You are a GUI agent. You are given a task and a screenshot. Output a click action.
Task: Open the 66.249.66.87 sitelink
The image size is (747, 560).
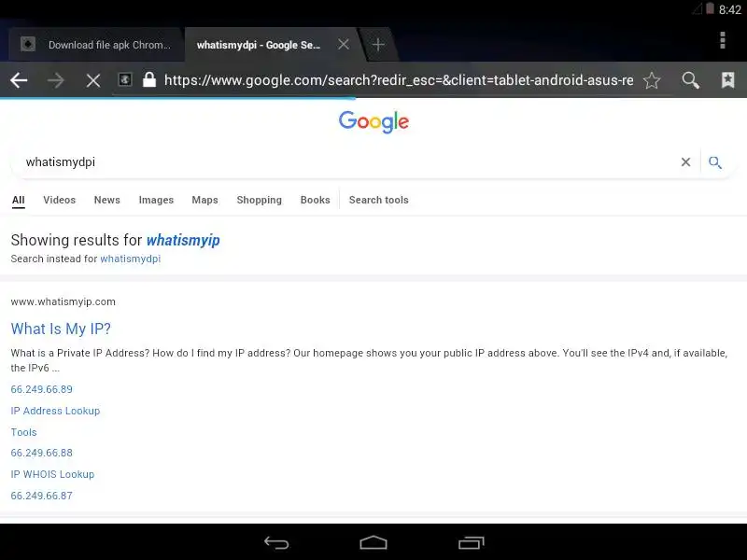pyautogui.click(x=41, y=496)
